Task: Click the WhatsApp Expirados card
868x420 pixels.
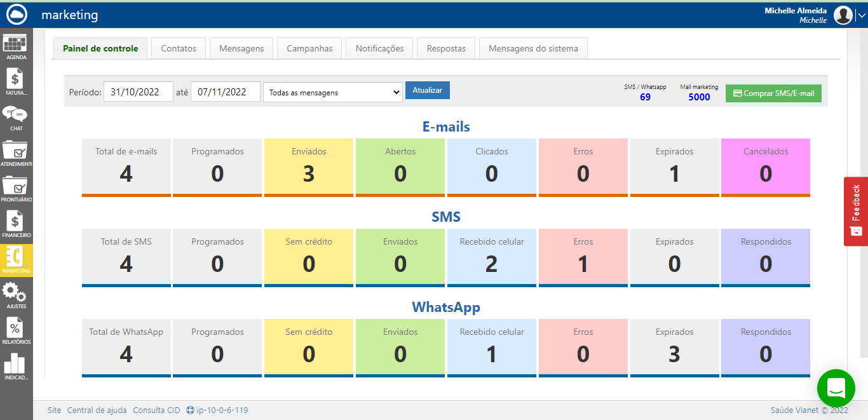Action: pyautogui.click(x=674, y=348)
